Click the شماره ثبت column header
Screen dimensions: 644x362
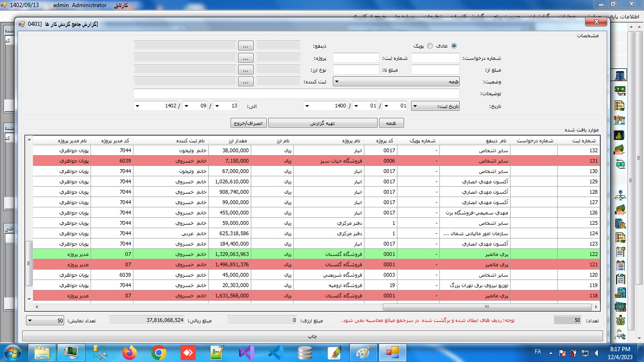click(578, 140)
